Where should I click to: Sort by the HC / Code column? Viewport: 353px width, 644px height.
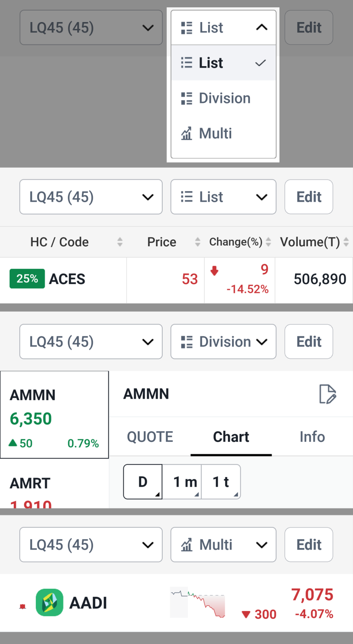click(120, 242)
